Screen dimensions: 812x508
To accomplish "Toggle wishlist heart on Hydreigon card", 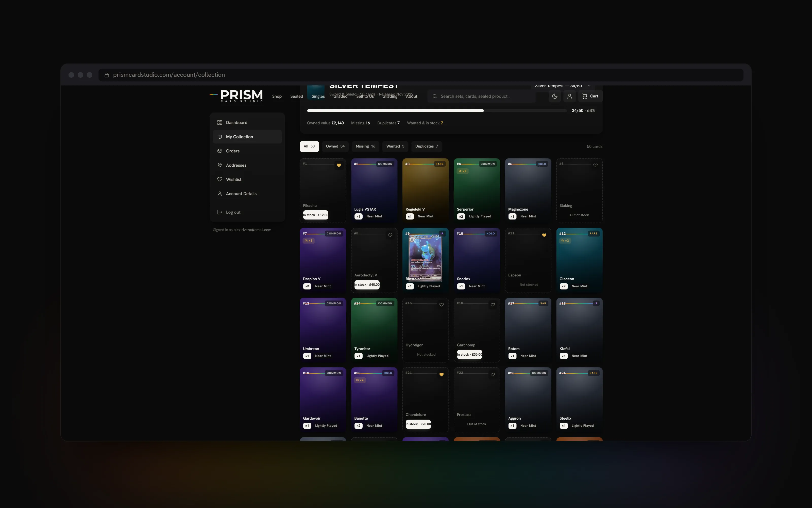I will [442, 305].
